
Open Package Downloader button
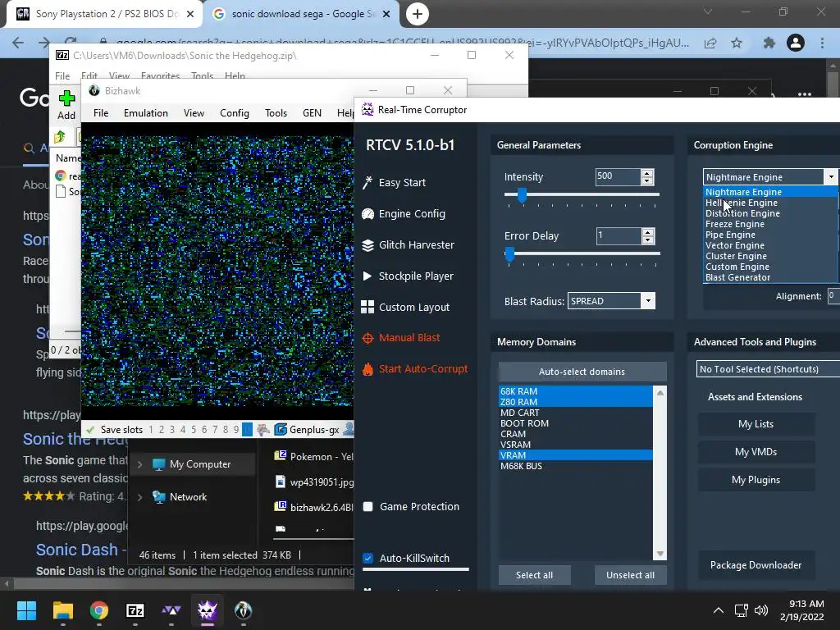coord(756,565)
